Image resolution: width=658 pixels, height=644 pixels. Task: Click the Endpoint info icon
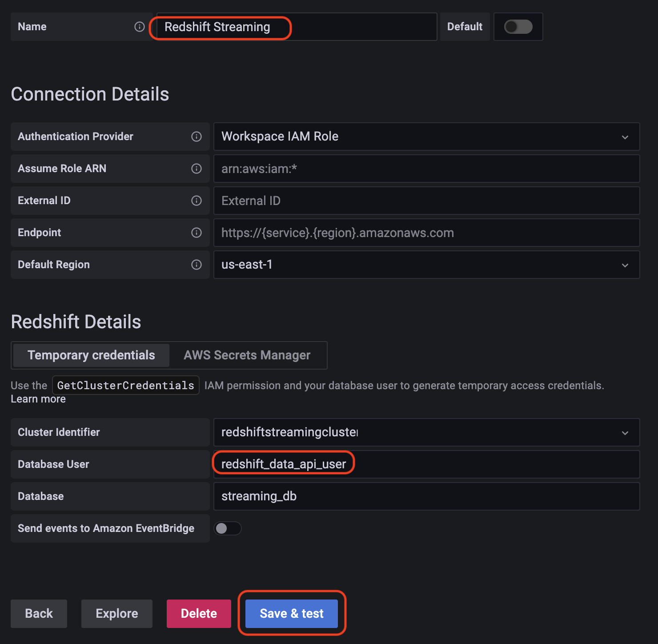coord(197,233)
